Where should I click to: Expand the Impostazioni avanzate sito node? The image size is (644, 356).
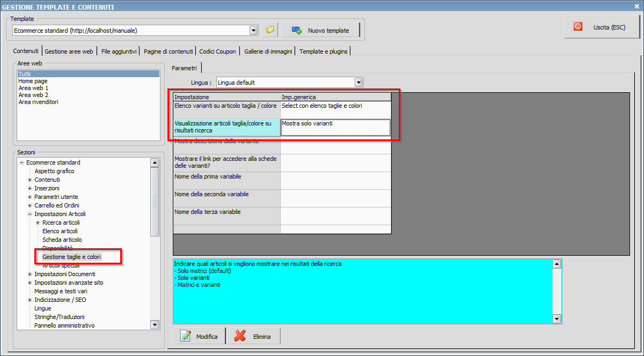pos(30,283)
